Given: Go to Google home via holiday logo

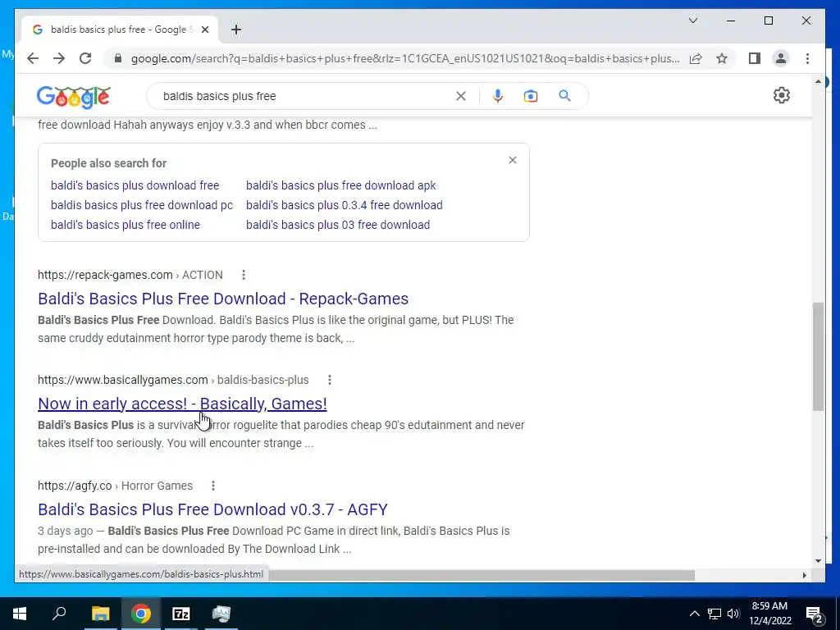Looking at the screenshot, I should coord(73,97).
